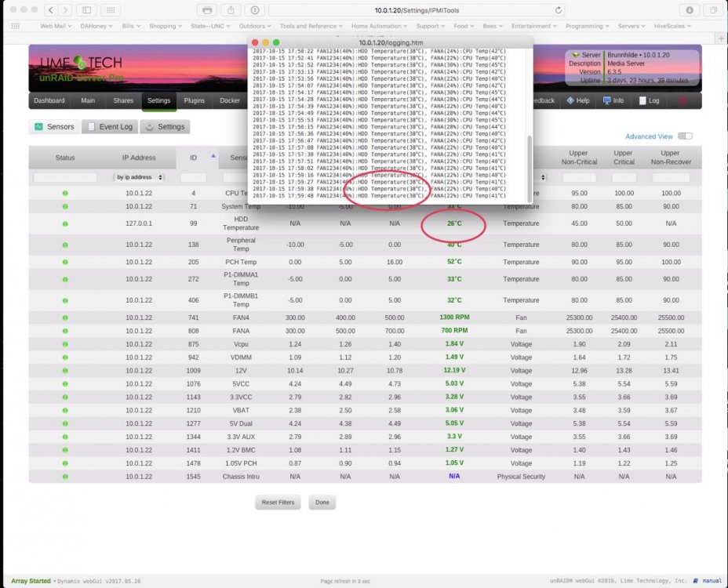Click status indicator for HDD Temperature row
Viewport: 728px width, 588px height.
pos(65,223)
